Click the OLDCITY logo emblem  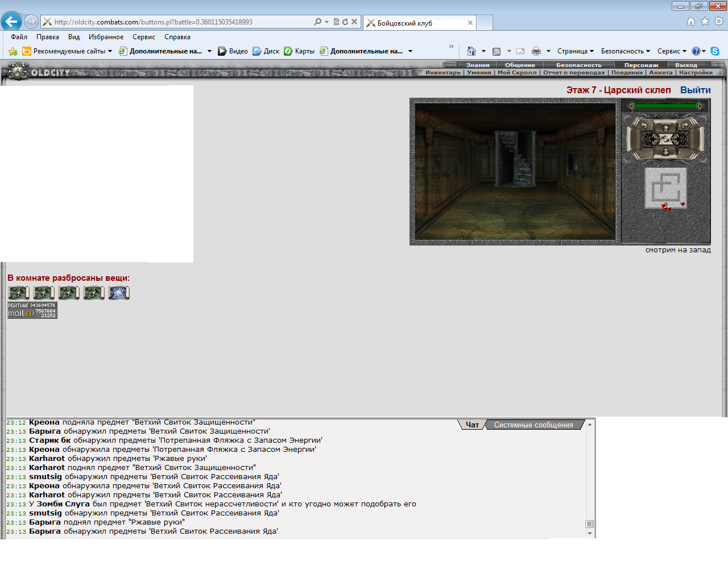click(x=18, y=72)
